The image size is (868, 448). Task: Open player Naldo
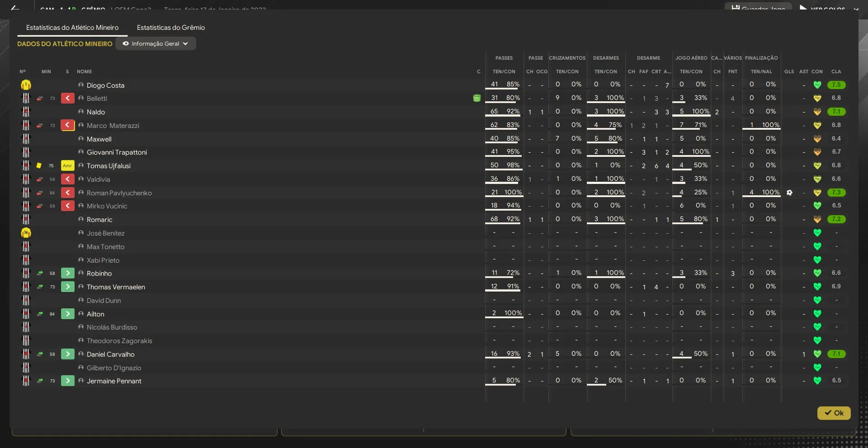click(x=96, y=112)
